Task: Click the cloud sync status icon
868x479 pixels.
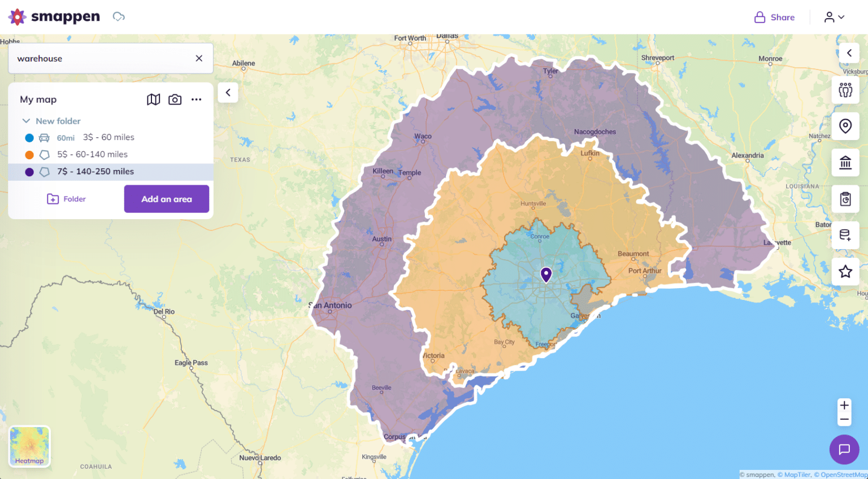Action: pyautogui.click(x=119, y=17)
